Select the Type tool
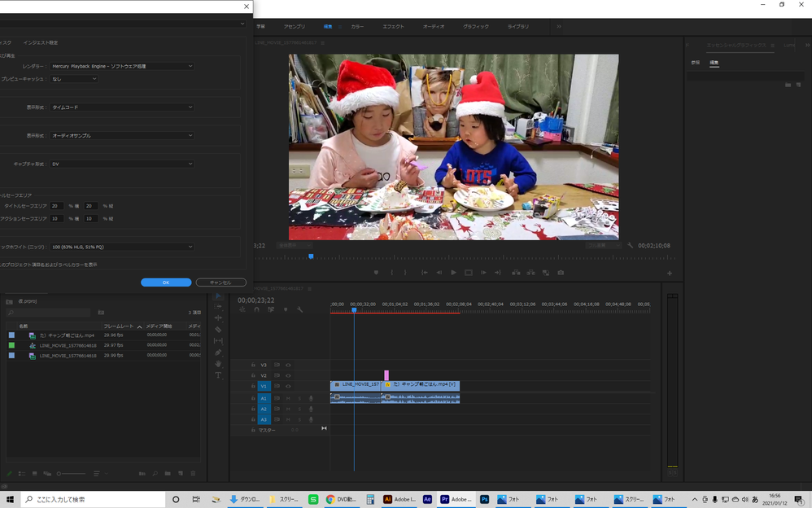This screenshot has width=812, height=508. click(218, 375)
